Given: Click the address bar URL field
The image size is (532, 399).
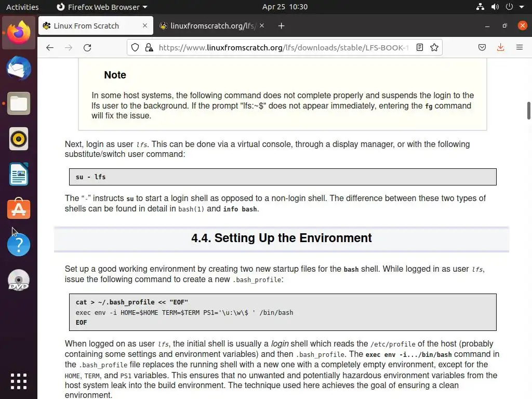Looking at the screenshot, I should [283, 47].
